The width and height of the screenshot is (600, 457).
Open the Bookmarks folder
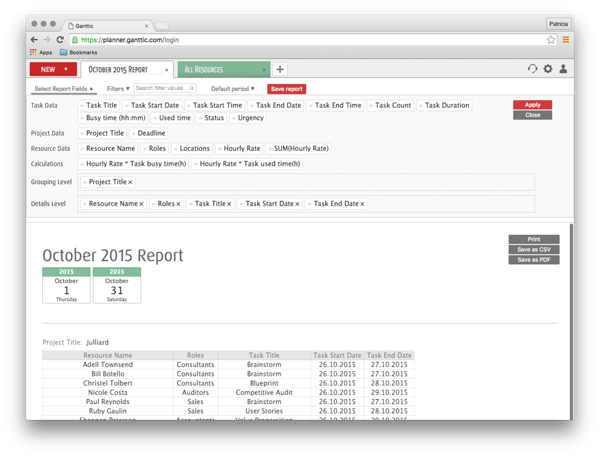click(x=79, y=52)
